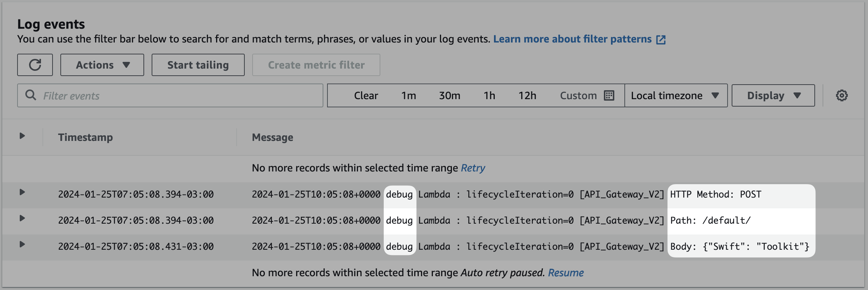Image resolution: width=868 pixels, height=290 pixels.
Task: Expand the Path: /default/ log row
Action: [22, 218]
